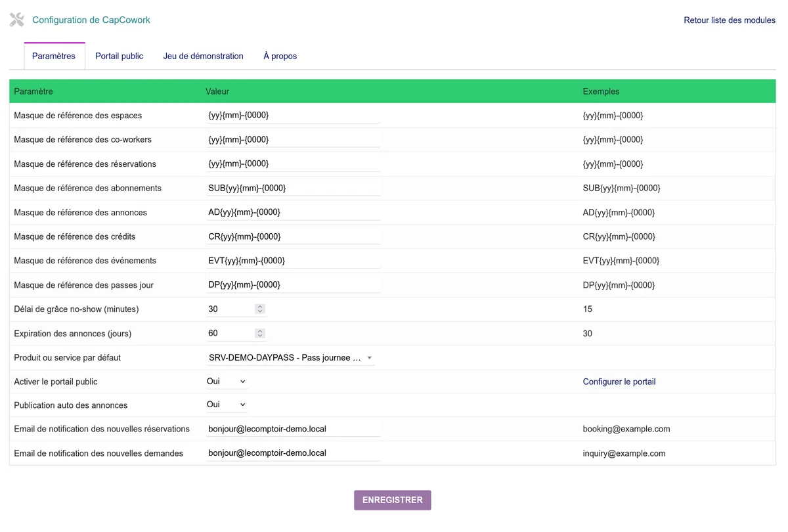Screen dimensions: 788x532
Task: Click the 'Valeur' column header
Action: click(x=217, y=91)
